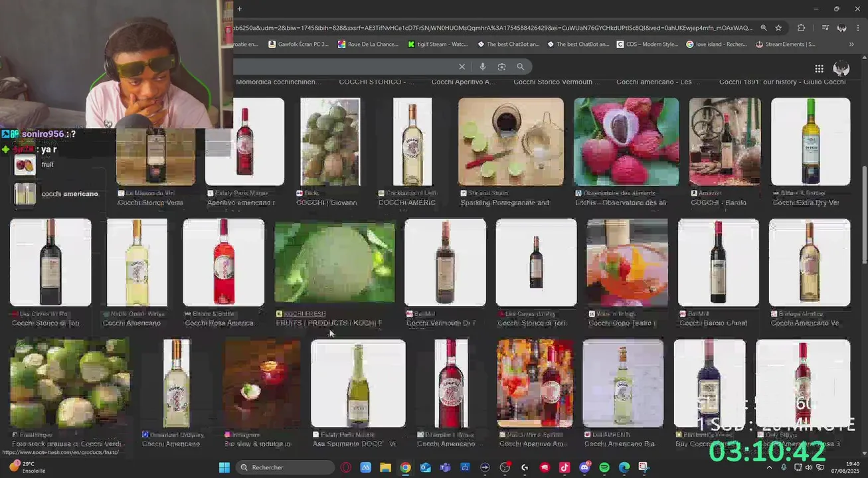
Task: Open the Amazon COCCHI Barolo image
Action: click(x=725, y=141)
